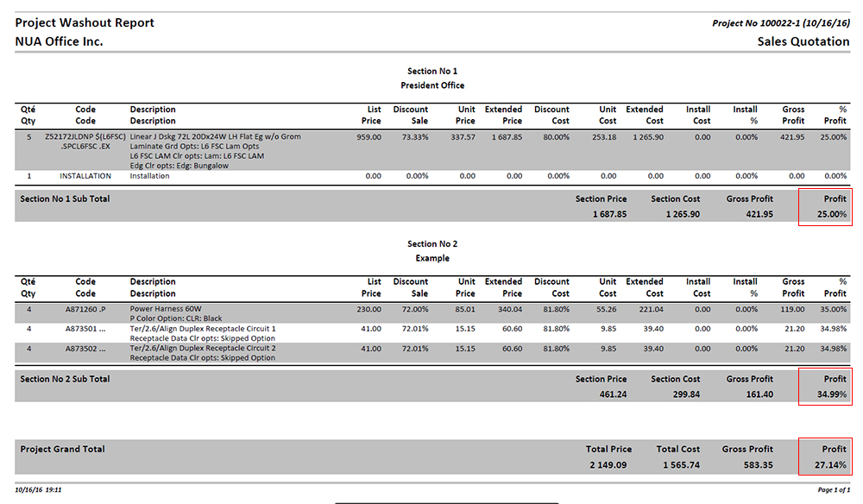Click the grand total profit 27.14% box

click(x=825, y=457)
